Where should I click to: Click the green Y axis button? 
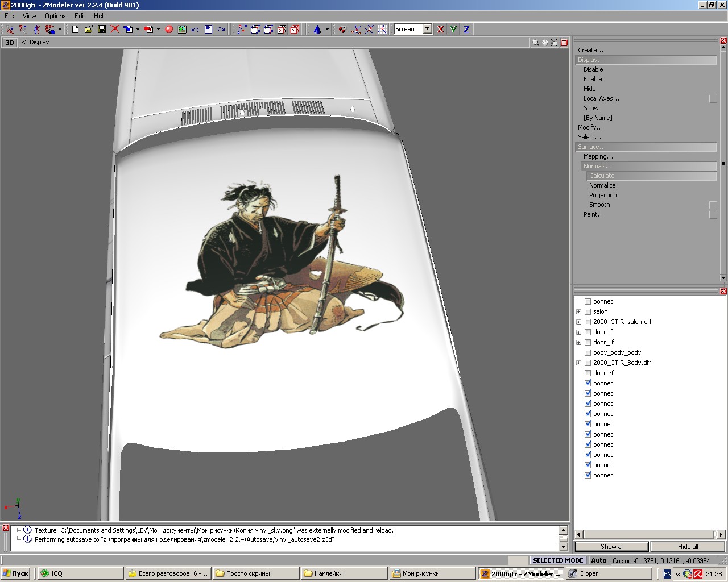pyautogui.click(x=453, y=29)
